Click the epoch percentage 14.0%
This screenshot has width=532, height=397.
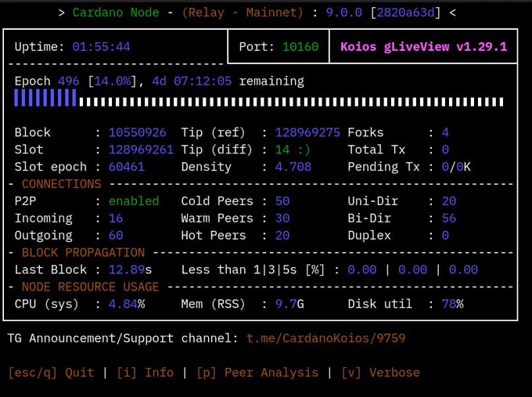pos(113,81)
